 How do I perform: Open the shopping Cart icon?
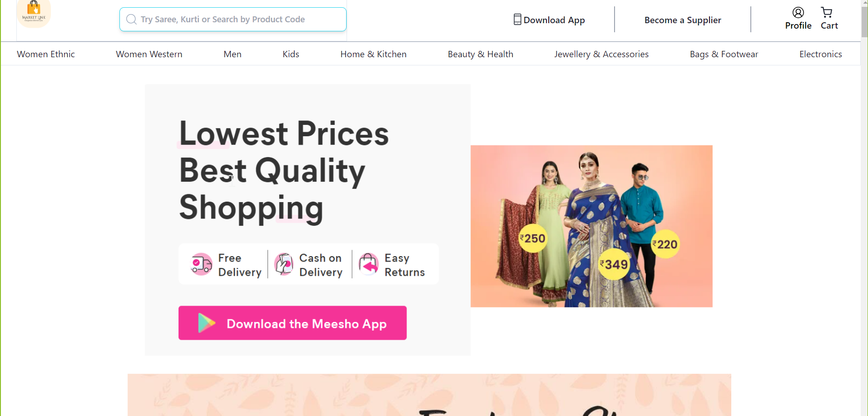(827, 12)
